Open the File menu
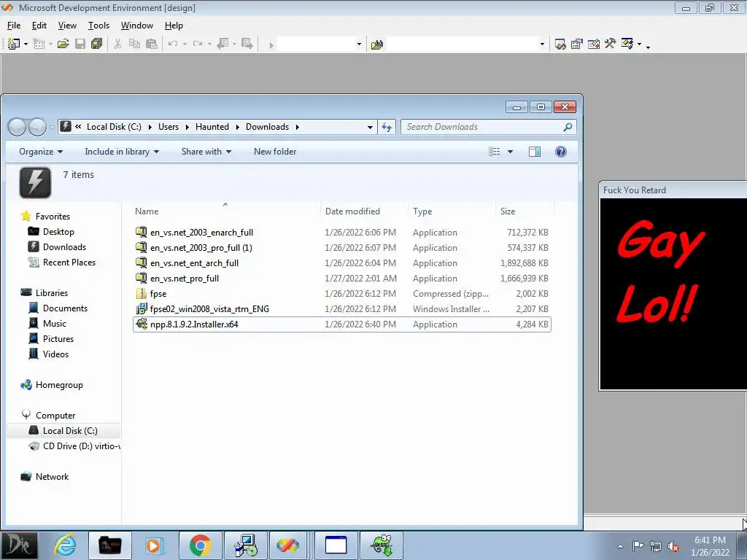Screen dimensions: 747x560 pos(14,26)
